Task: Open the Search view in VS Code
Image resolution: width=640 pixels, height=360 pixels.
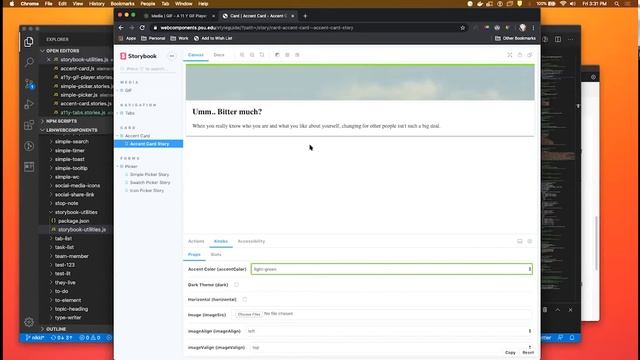Action: coord(29,62)
